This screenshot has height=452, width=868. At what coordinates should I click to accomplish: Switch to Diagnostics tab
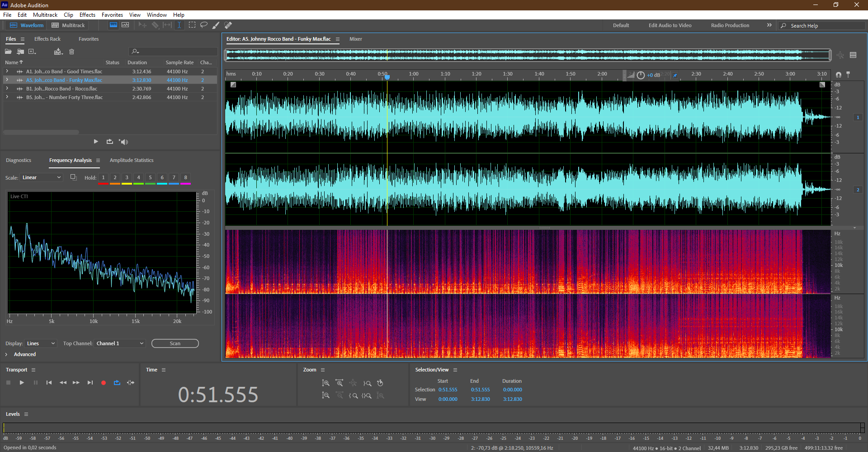coord(19,160)
